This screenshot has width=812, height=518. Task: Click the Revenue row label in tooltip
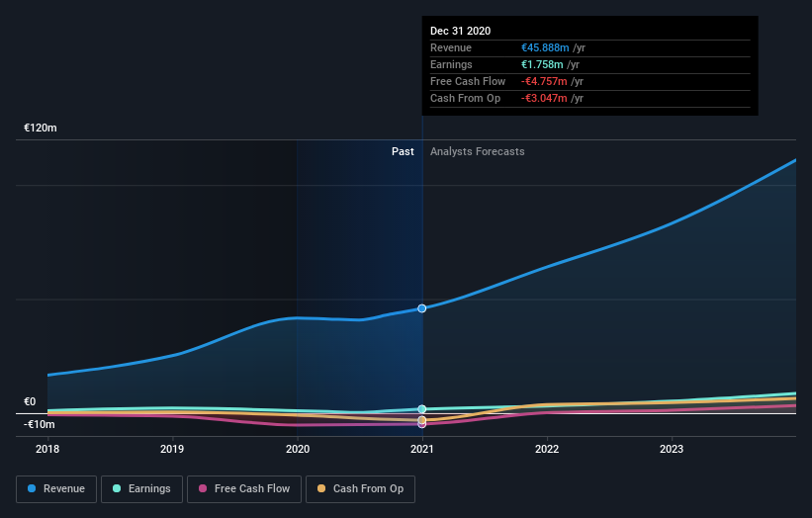(451, 47)
